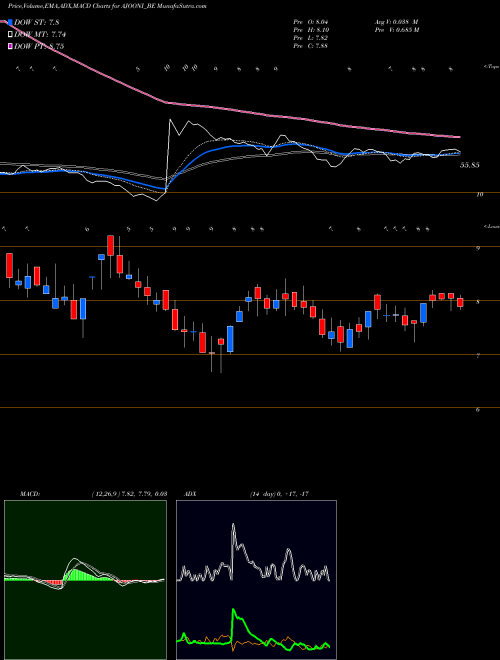The height and width of the screenshot is (660, 500).
Task: Click the 'DOW PT: 8.75' legend label
Action: click(x=39, y=47)
